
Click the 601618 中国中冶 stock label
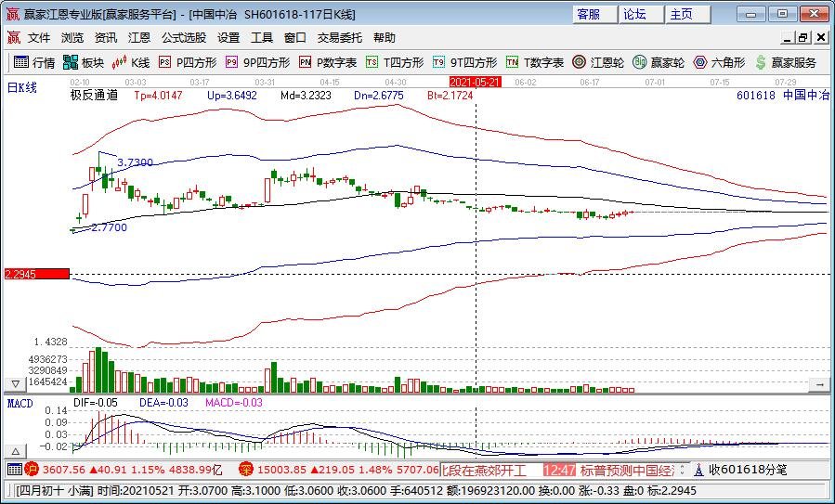coord(783,96)
